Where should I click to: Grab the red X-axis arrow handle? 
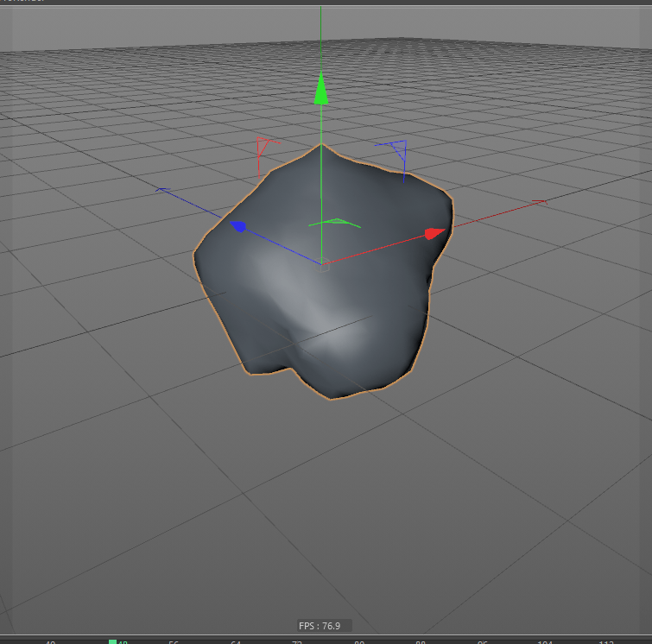(x=434, y=234)
